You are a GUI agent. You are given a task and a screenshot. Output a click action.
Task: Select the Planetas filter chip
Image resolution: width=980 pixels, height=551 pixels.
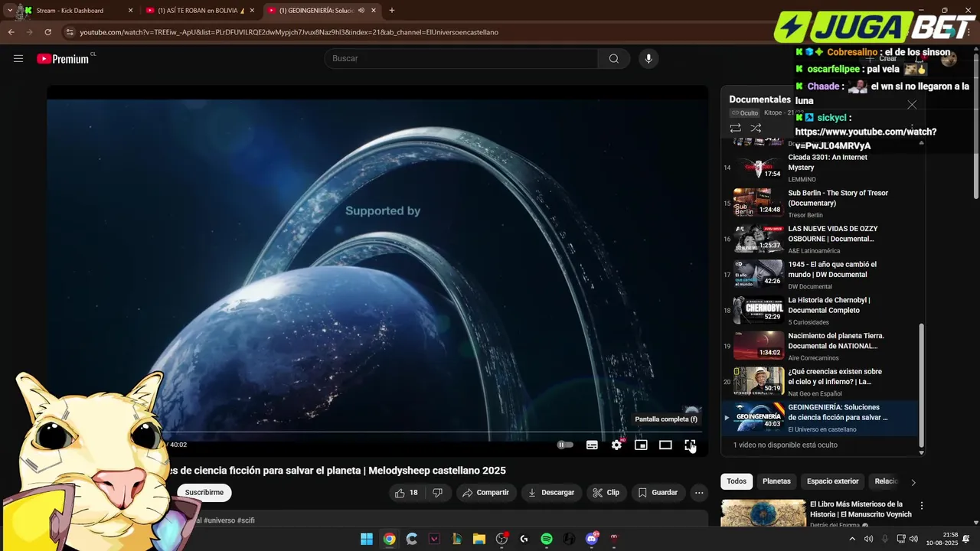click(776, 481)
